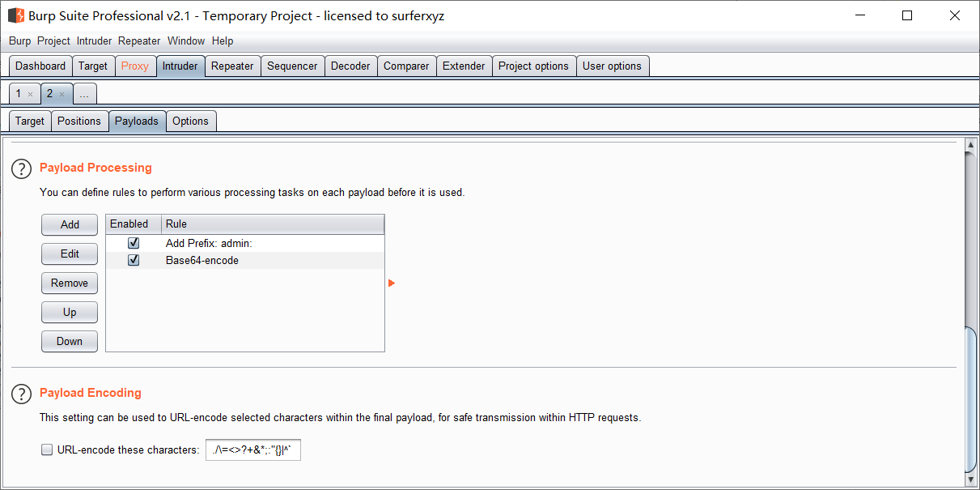Open the Help menu
Screen dimensions: 980x490
coord(223,40)
